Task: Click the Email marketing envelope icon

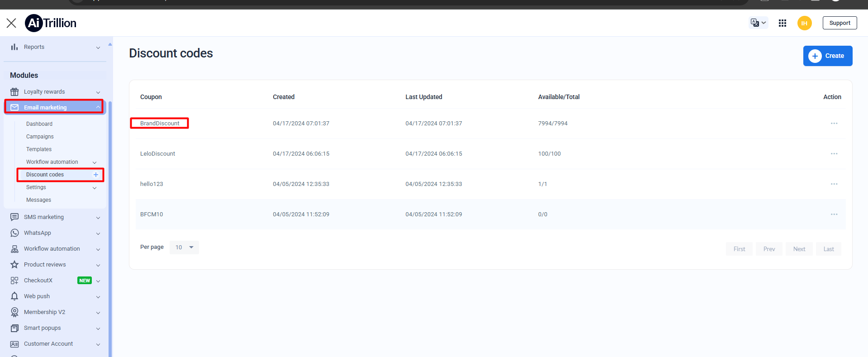Action: click(x=14, y=107)
